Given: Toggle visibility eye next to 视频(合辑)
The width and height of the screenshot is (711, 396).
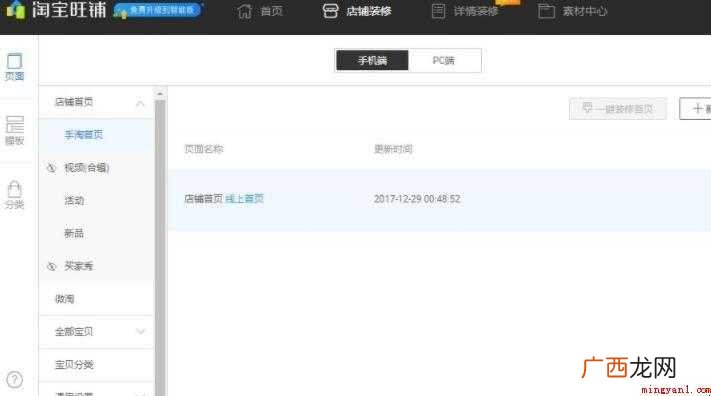Looking at the screenshot, I should (x=51, y=168).
